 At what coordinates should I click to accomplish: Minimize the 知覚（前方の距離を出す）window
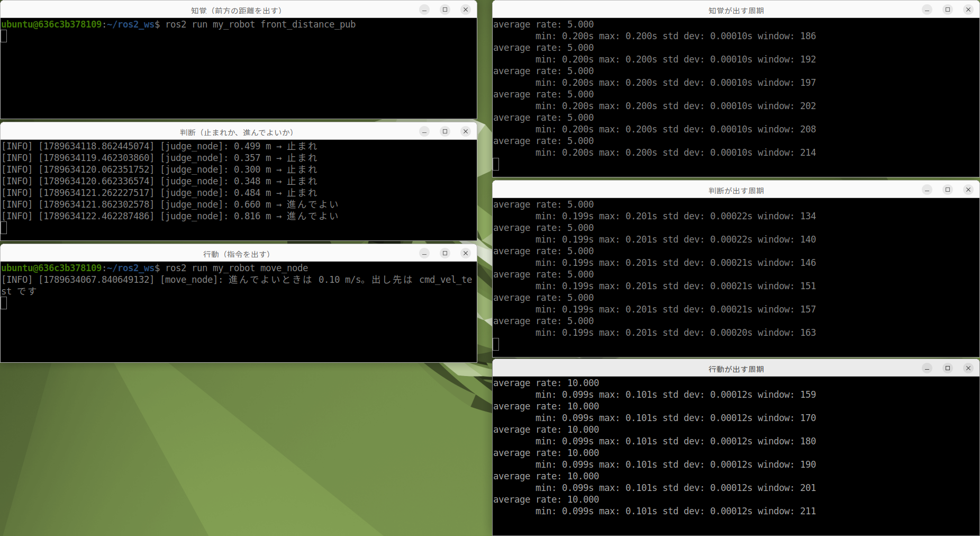(x=424, y=10)
